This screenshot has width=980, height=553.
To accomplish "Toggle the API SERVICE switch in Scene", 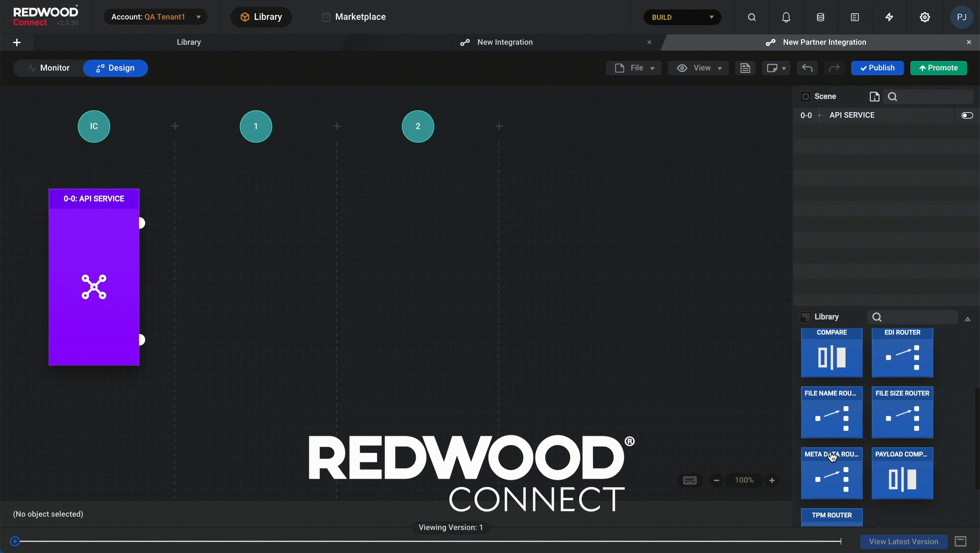I will coord(967,115).
